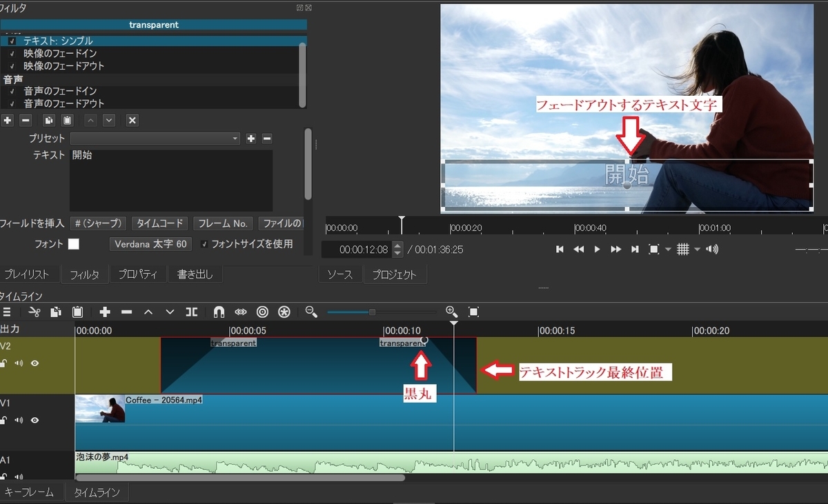Switch to the プロジェクト tab
Screen dimensions: 828x504
click(x=395, y=274)
